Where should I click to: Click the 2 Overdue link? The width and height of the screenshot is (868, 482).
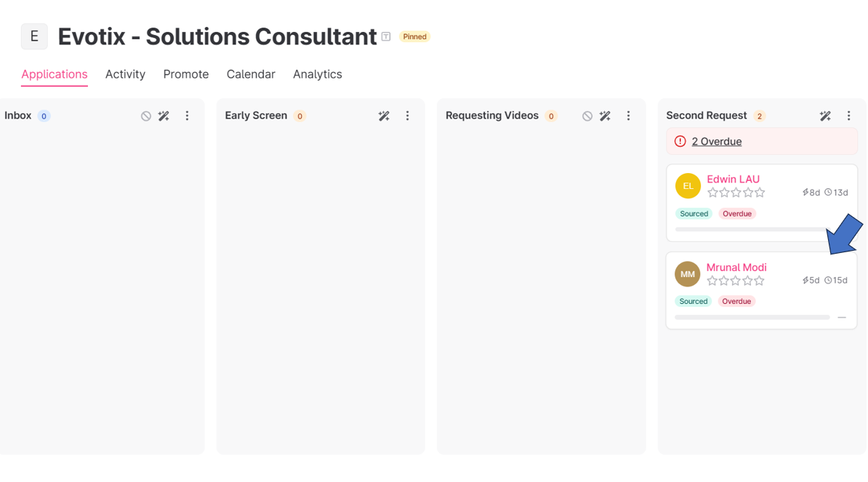pos(716,142)
